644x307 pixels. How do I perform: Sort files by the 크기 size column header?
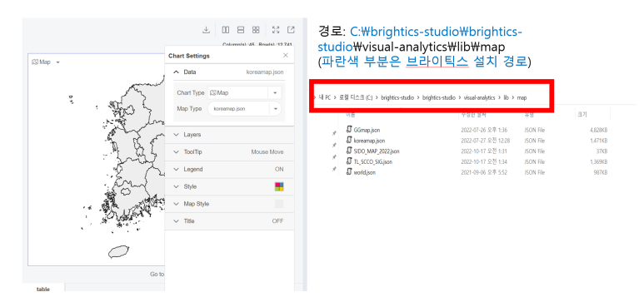[582, 115]
